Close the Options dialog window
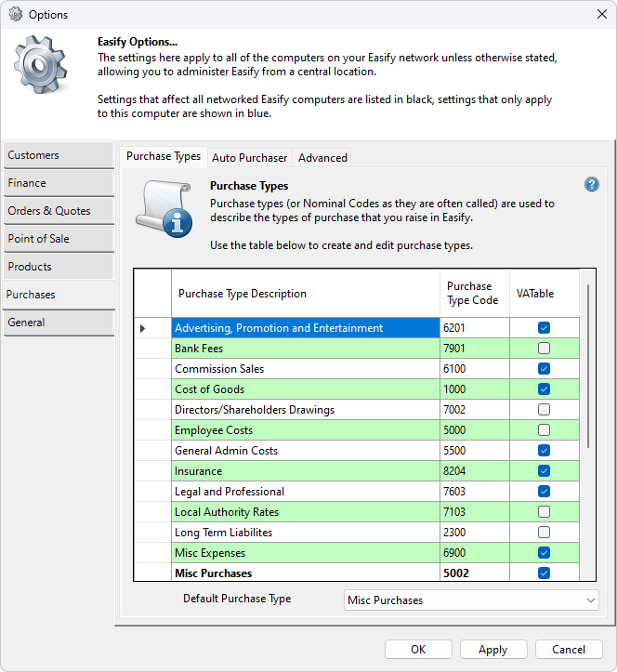 [x=600, y=14]
